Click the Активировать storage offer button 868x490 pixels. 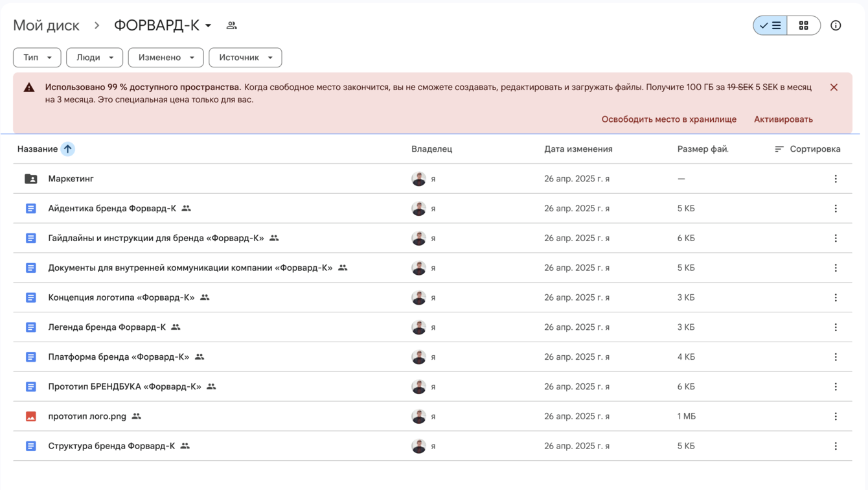pyautogui.click(x=783, y=119)
